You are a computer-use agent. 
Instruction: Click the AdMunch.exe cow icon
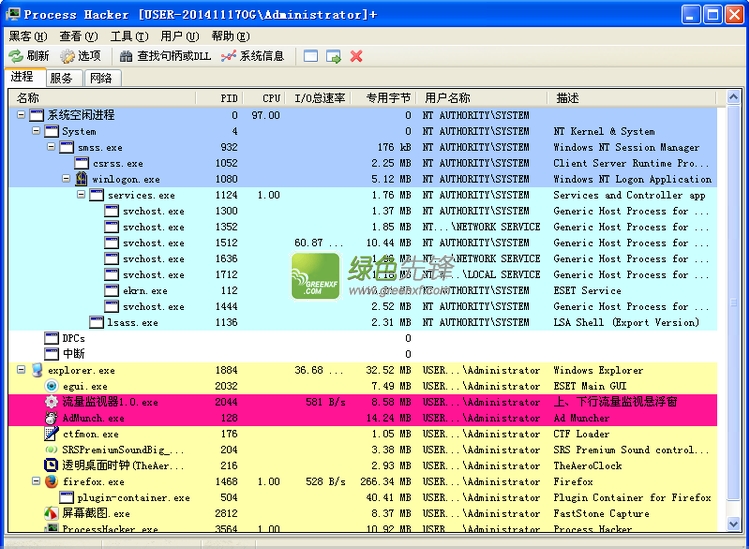51,418
